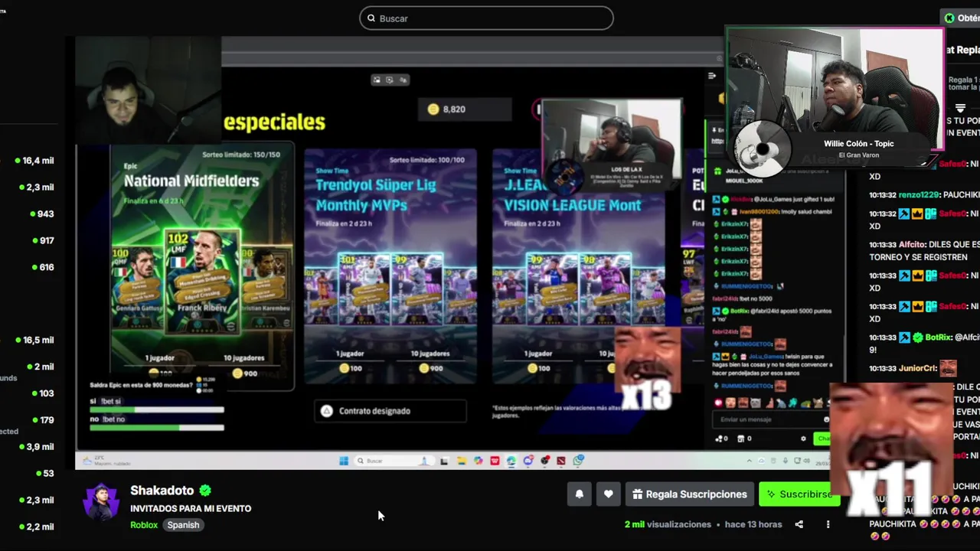Click the magnifier icon in the search bar
This screenshot has height=551, width=980.
371,18
